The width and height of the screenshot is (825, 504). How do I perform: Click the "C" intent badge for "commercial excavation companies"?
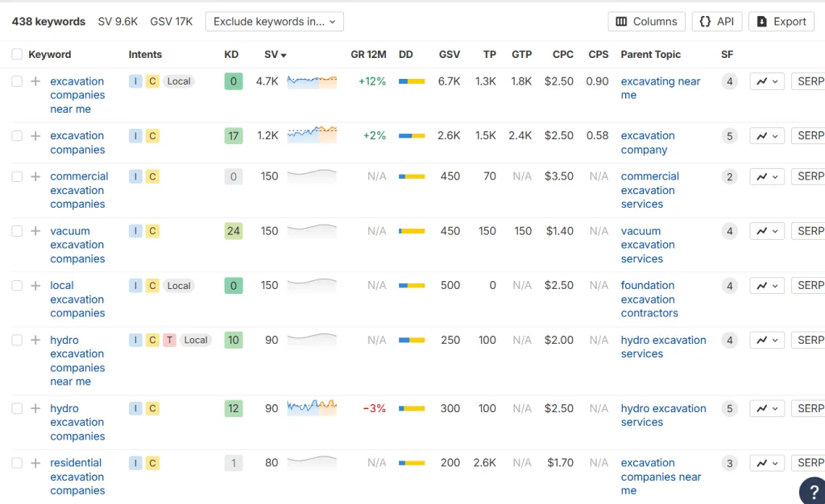[153, 176]
